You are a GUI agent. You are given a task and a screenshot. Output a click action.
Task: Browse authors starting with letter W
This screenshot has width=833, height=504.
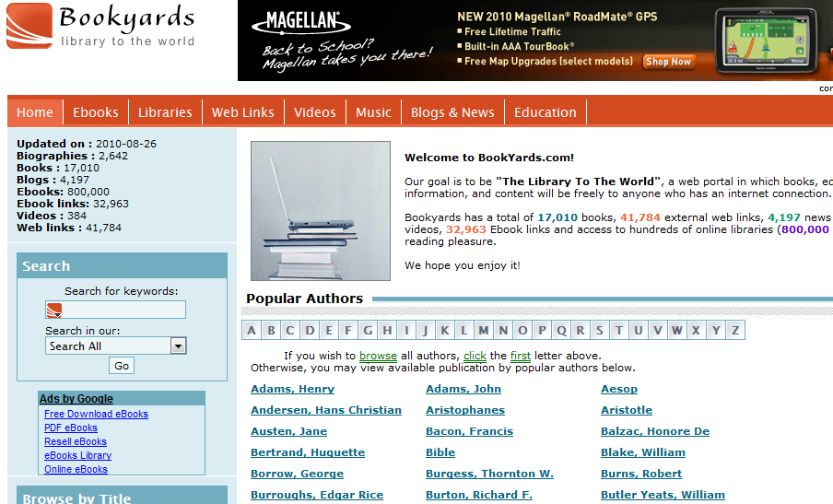(x=677, y=330)
